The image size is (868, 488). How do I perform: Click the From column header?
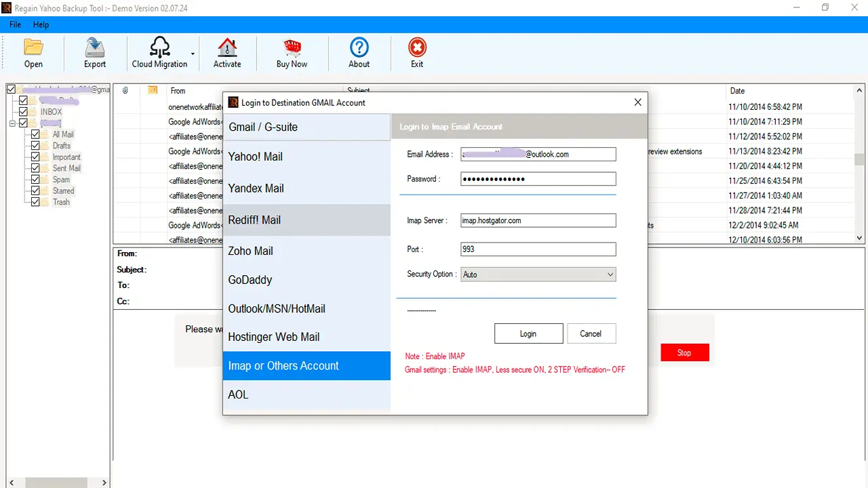click(178, 90)
